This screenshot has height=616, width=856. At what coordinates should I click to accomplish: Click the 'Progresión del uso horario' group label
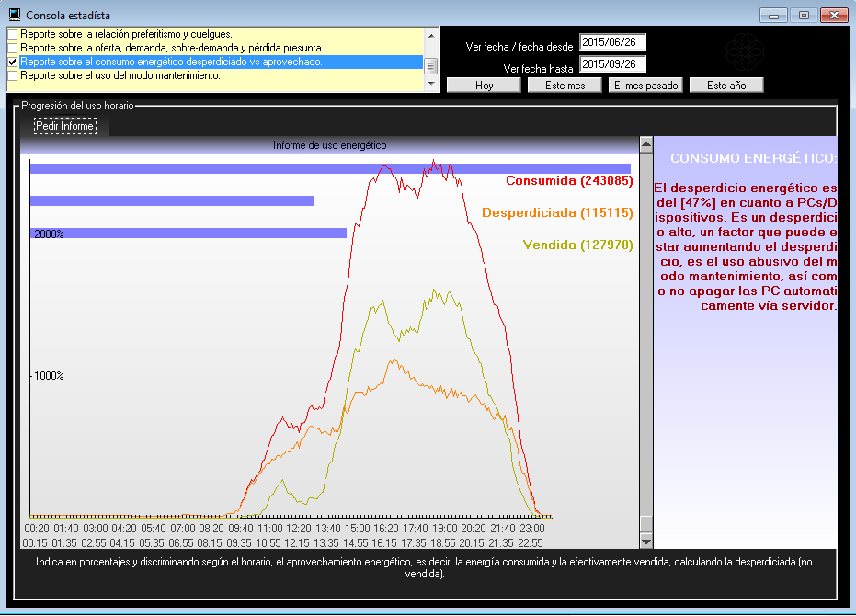coord(77,106)
